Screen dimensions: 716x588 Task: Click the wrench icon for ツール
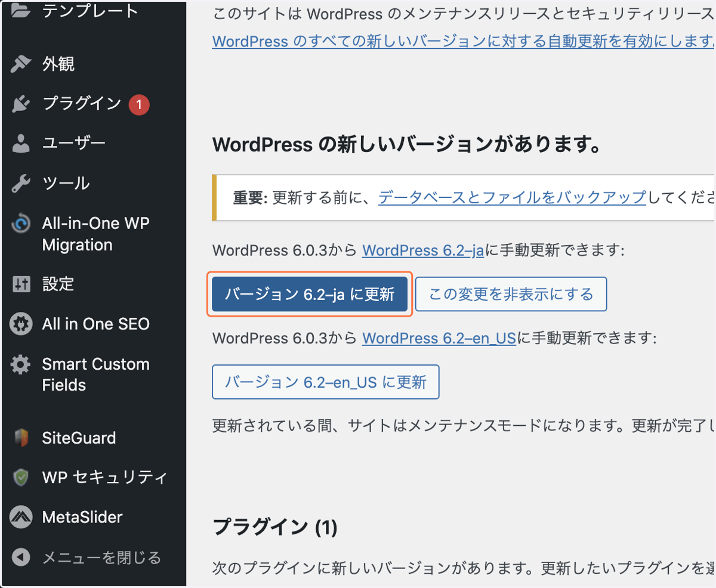(x=20, y=184)
